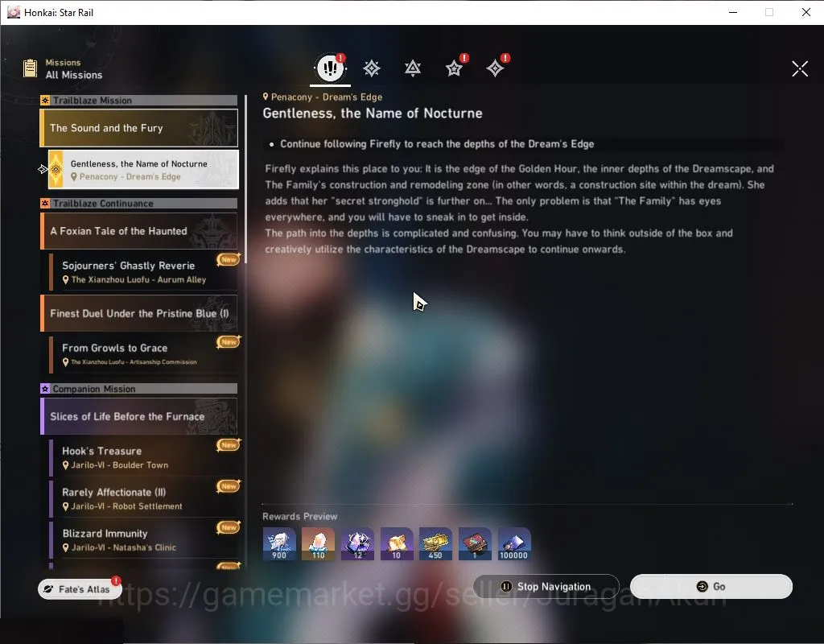View the 900 Trailblaze EXP reward icon

tap(279, 543)
